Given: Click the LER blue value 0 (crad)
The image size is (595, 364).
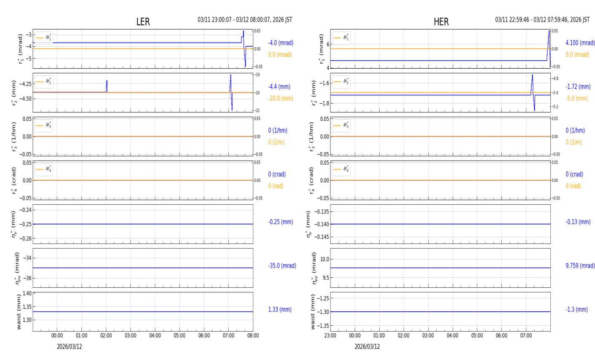Looking at the screenshot, I should tap(277, 174).
